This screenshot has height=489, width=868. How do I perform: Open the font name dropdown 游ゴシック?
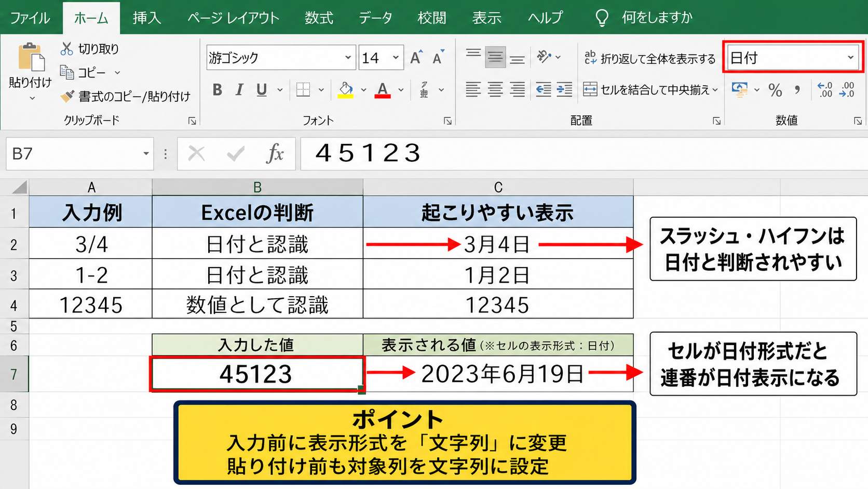[x=348, y=58]
